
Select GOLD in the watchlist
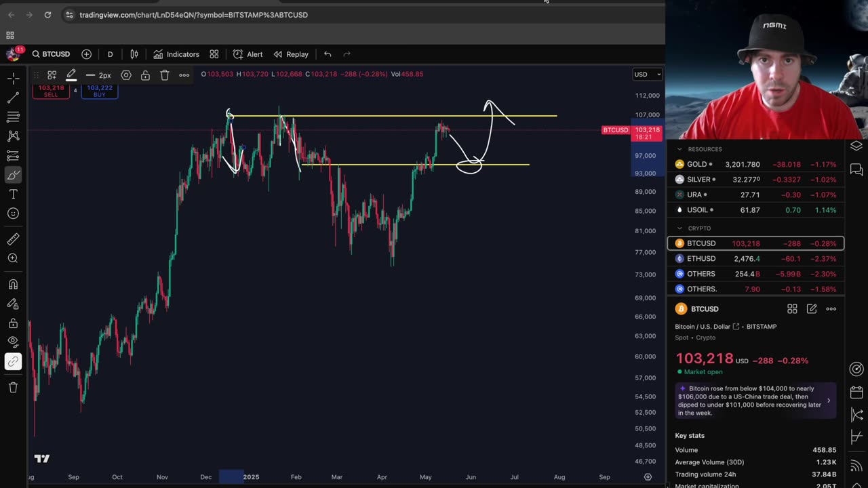(755, 165)
